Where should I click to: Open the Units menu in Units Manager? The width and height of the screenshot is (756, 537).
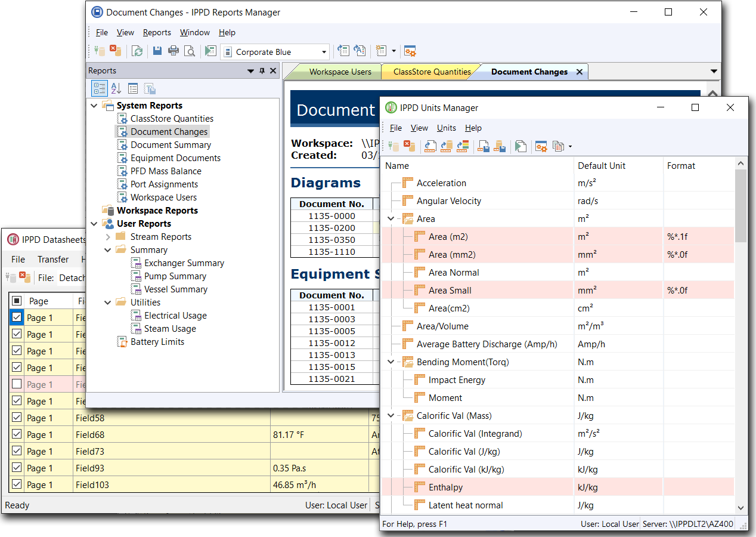coord(446,128)
